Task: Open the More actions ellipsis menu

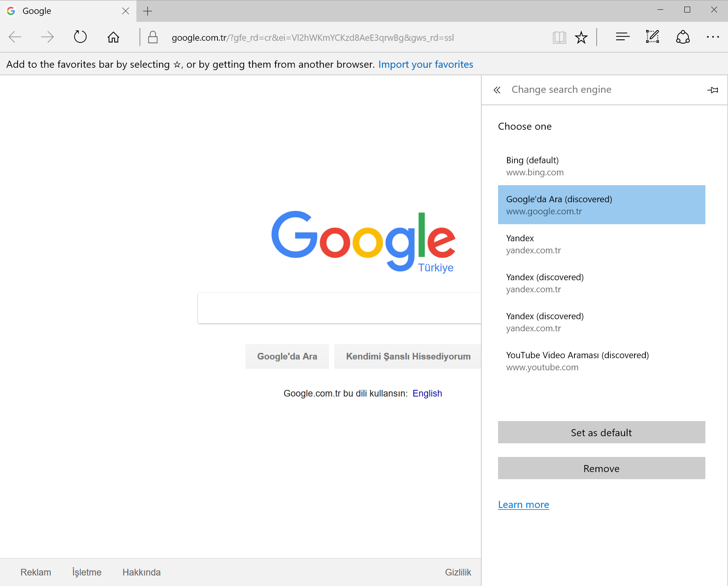Action: 713,37
